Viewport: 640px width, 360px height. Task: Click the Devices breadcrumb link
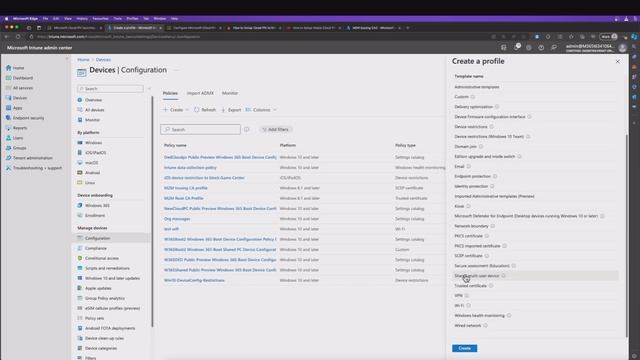pyautogui.click(x=103, y=60)
